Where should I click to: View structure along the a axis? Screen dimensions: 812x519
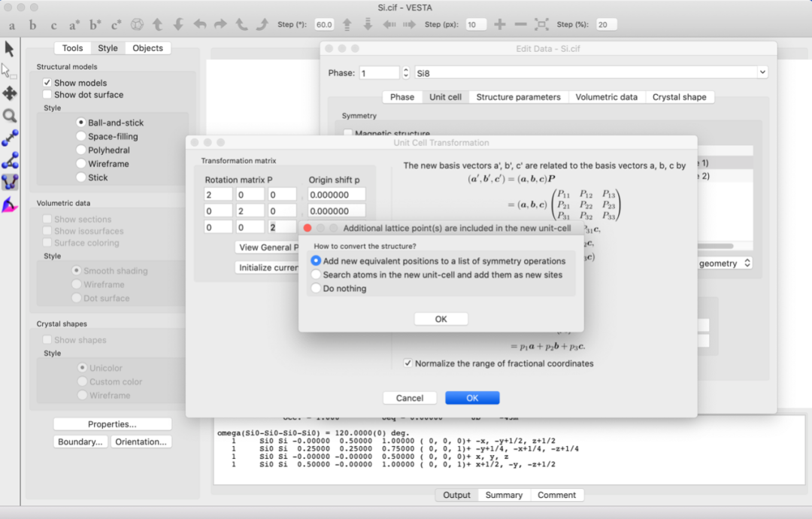pyautogui.click(x=12, y=25)
